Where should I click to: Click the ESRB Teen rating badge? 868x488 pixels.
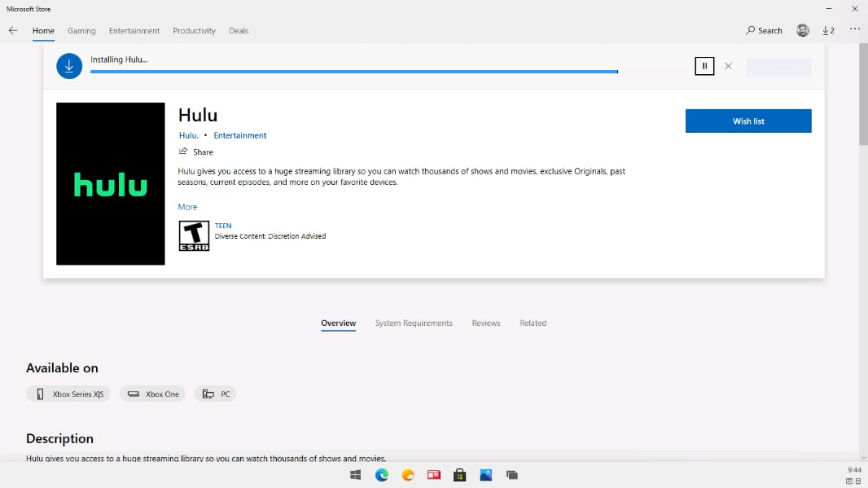(x=194, y=235)
